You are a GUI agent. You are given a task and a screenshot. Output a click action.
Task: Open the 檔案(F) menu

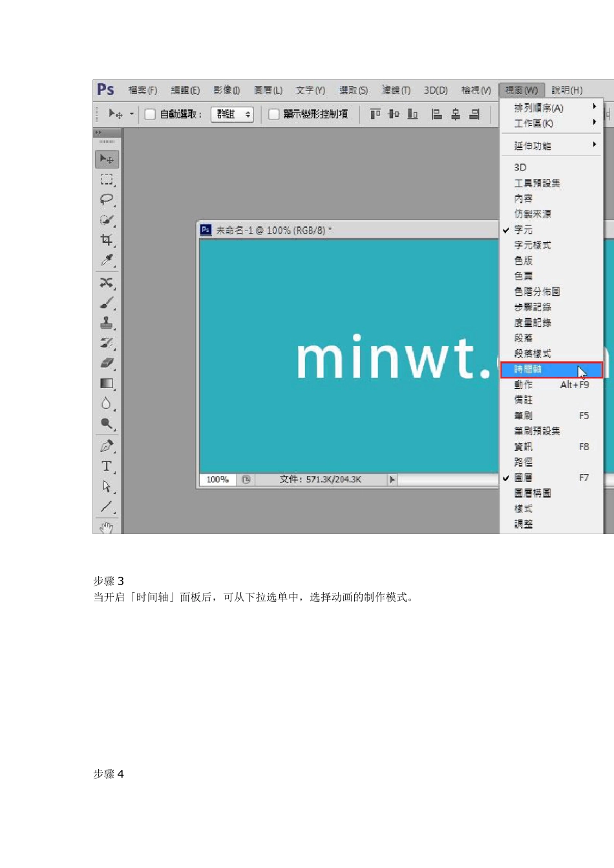[x=142, y=90]
